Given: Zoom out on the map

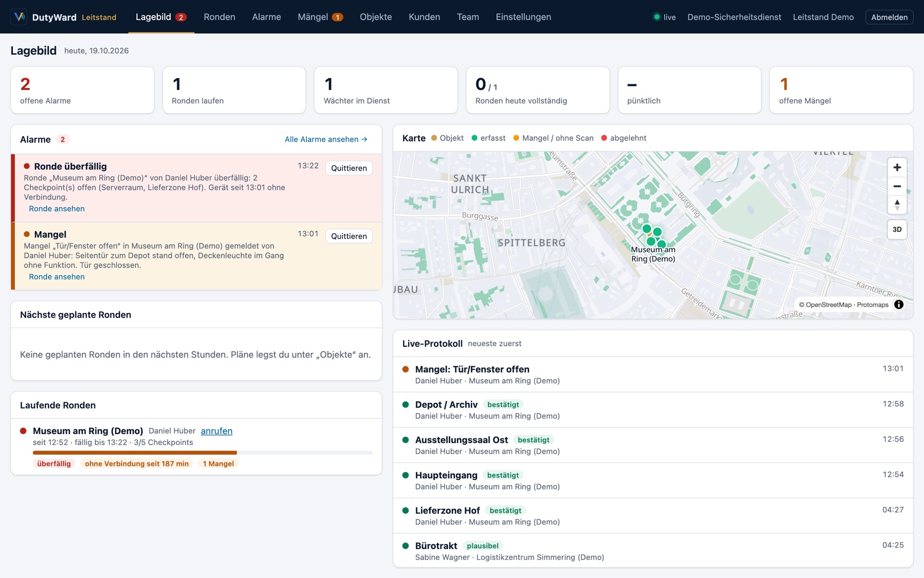Looking at the screenshot, I should click(897, 187).
